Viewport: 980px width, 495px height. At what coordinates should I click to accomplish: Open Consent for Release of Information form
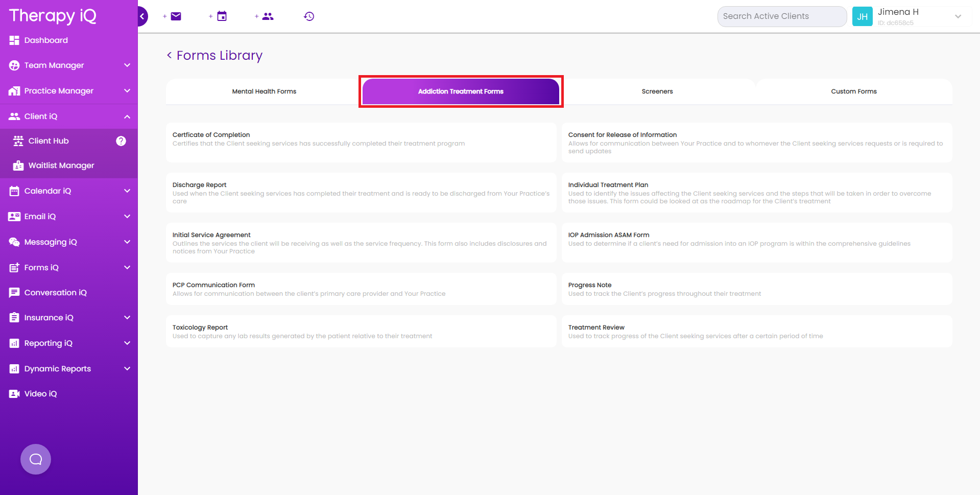[x=757, y=143]
